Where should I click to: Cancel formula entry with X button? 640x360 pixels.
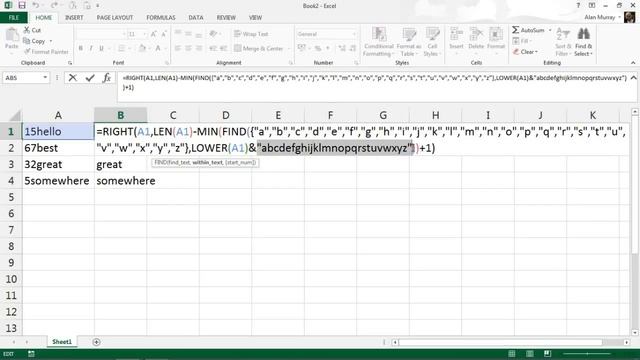point(73,78)
